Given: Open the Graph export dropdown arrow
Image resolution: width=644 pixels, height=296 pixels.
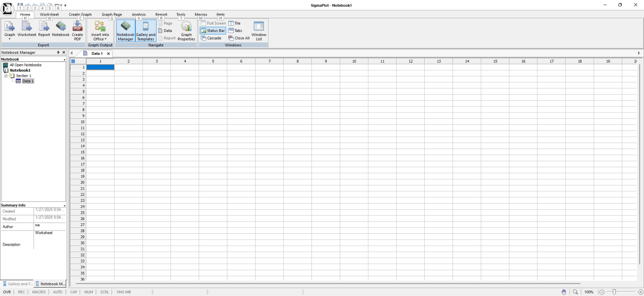Looking at the screenshot, I should click(x=9, y=39).
